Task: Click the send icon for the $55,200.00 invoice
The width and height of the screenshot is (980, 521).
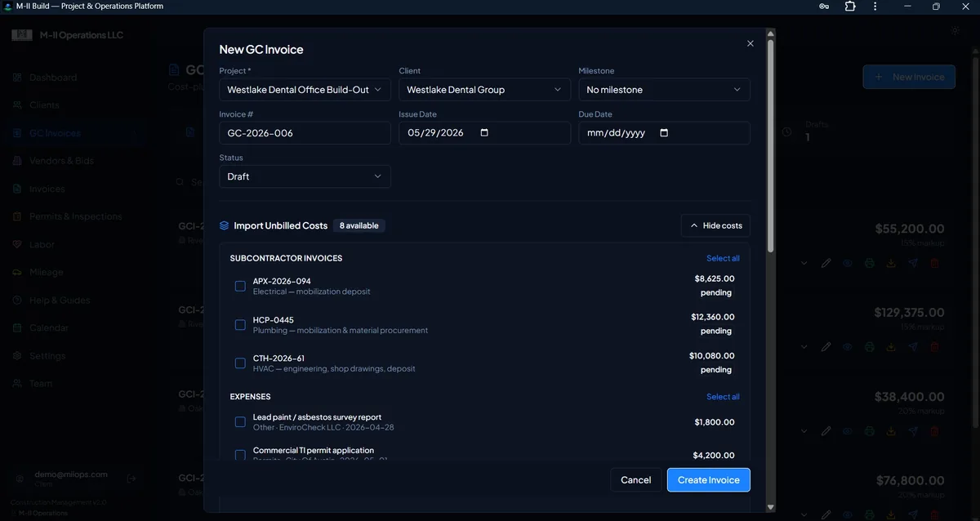Action: pyautogui.click(x=913, y=264)
